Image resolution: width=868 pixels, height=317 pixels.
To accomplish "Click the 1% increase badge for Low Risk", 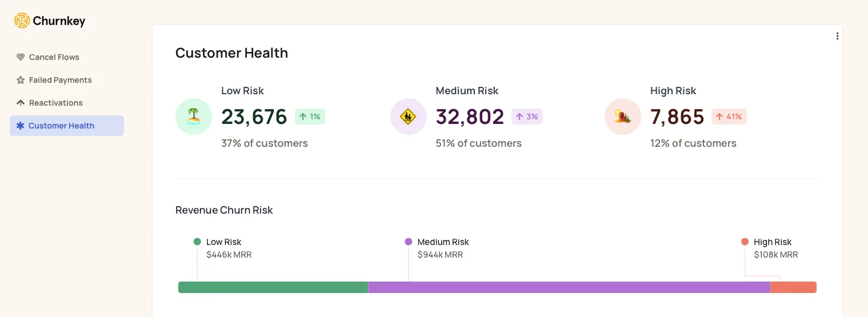I will 310,117.
